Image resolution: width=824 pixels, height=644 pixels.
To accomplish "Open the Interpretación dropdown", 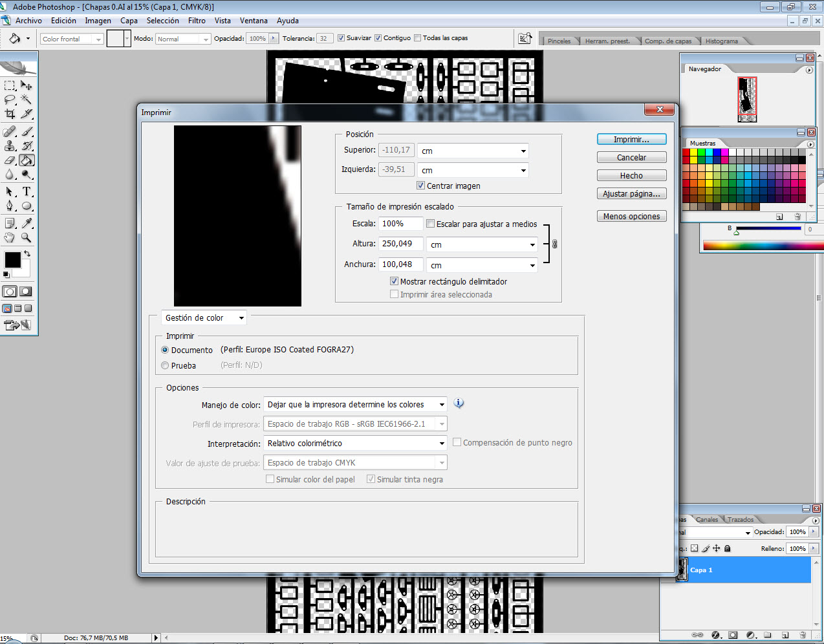I will pos(355,444).
